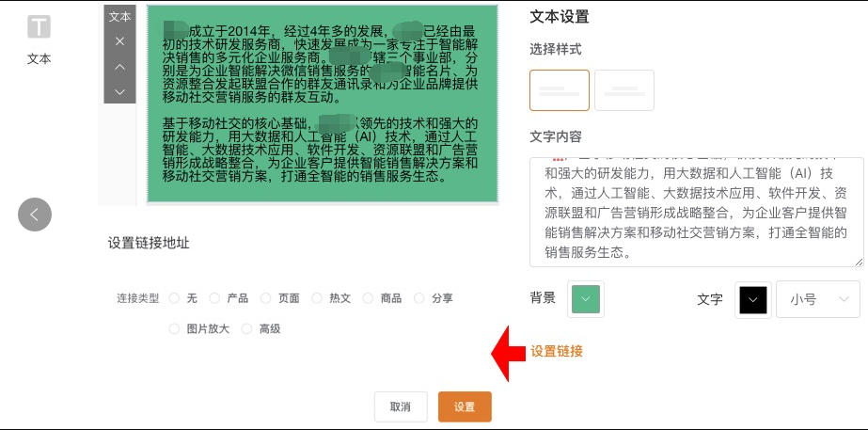Move text block down with down arrow

pyautogui.click(x=119, y=92)
